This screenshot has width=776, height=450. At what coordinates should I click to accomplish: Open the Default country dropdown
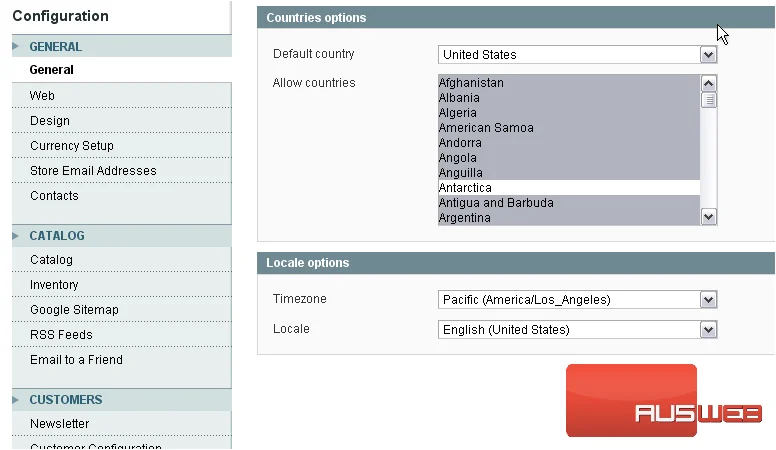578,54
